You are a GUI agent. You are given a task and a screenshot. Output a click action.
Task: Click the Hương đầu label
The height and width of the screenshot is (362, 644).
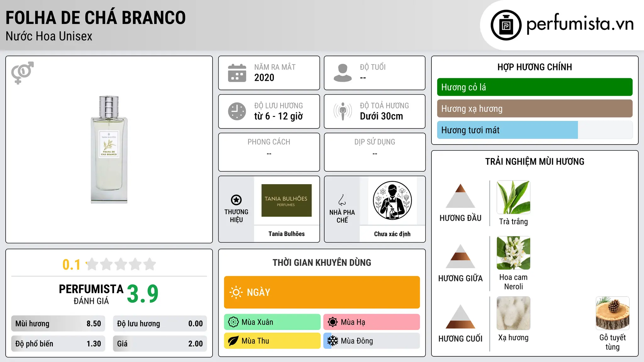point(460,218)
